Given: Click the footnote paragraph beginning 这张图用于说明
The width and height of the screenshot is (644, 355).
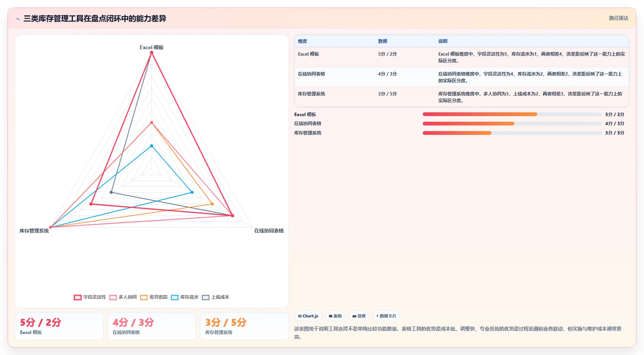Looking at the screenshot, I should (458, 333).
